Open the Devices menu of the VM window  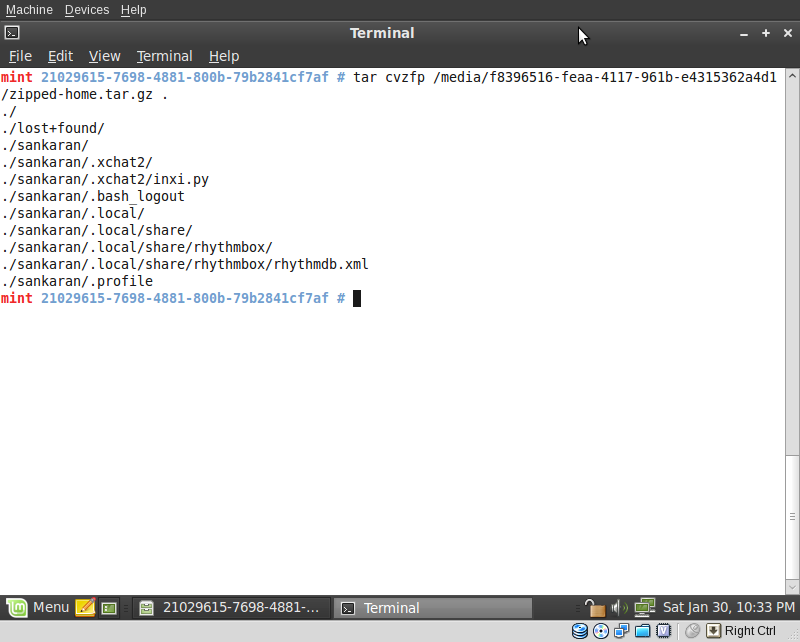(x=86, y=10)
